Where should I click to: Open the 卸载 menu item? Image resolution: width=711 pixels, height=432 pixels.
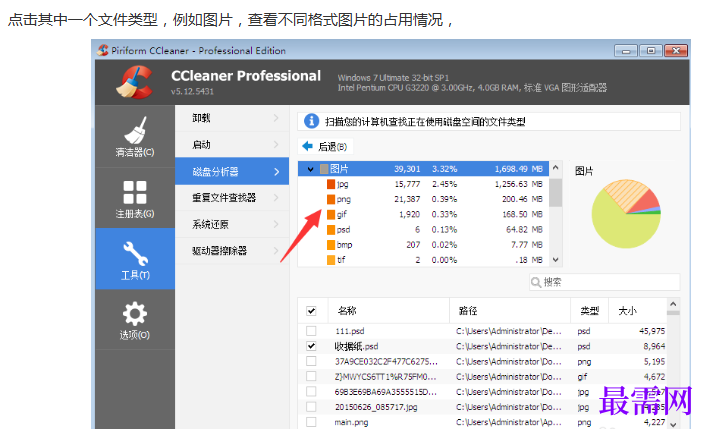(232, 118)
